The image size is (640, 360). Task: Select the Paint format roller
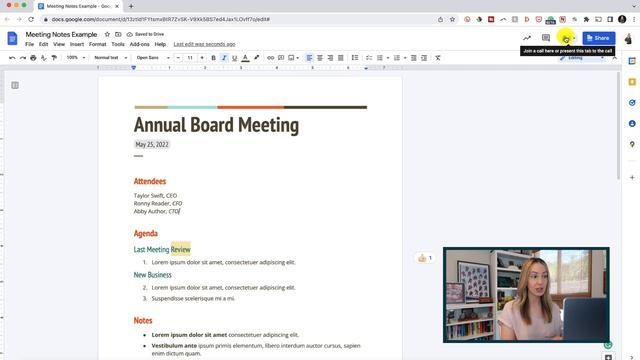point(54,58)
